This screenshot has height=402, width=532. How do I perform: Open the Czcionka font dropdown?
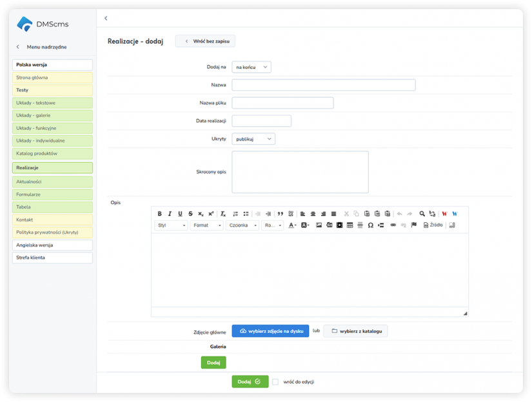242,225
